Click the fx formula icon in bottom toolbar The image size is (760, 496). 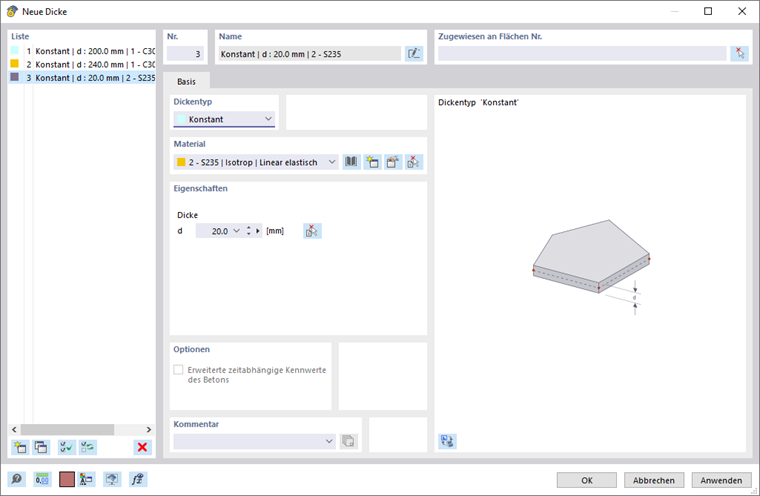[138, 480]
